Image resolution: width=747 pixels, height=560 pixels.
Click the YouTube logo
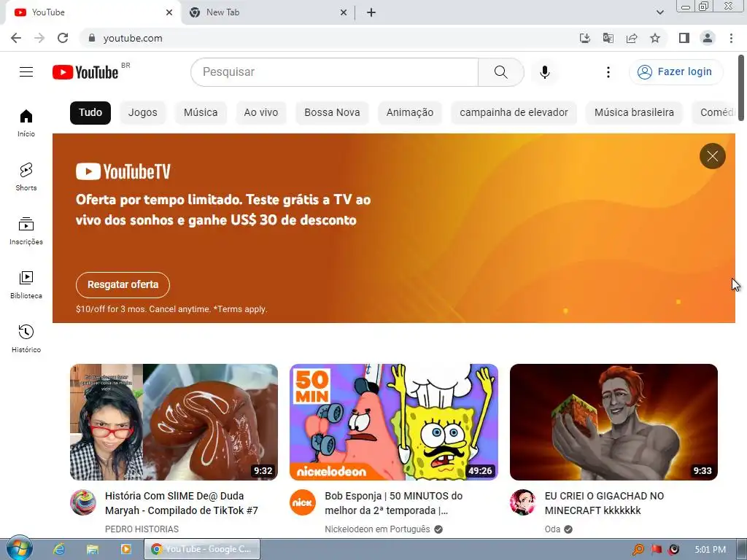[x=86, y=72]
